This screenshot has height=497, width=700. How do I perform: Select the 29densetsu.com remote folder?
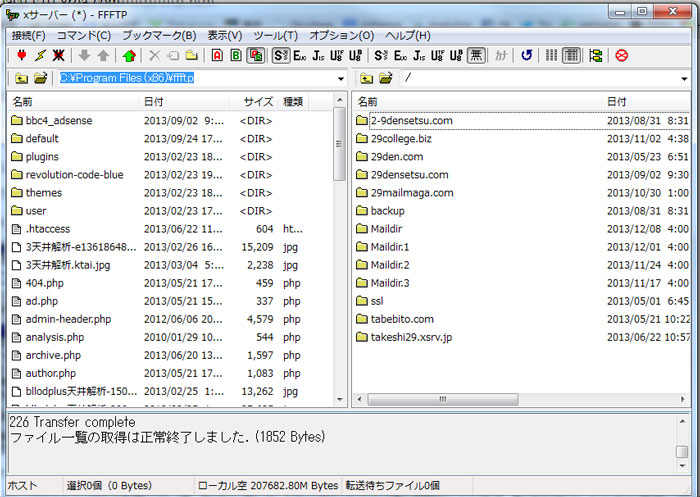[x=409, y=175]
